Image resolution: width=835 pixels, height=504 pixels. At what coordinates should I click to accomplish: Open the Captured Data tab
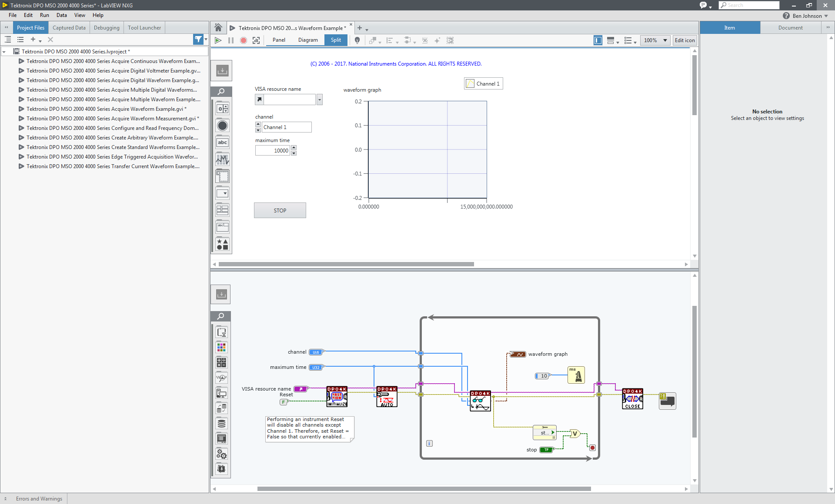coord(69,28)
